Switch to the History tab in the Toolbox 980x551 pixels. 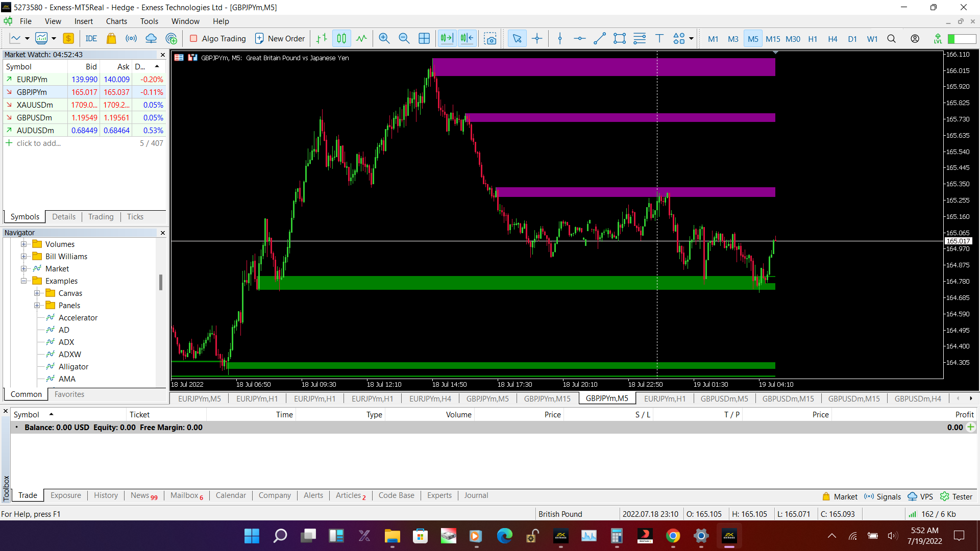click(106, 495)
